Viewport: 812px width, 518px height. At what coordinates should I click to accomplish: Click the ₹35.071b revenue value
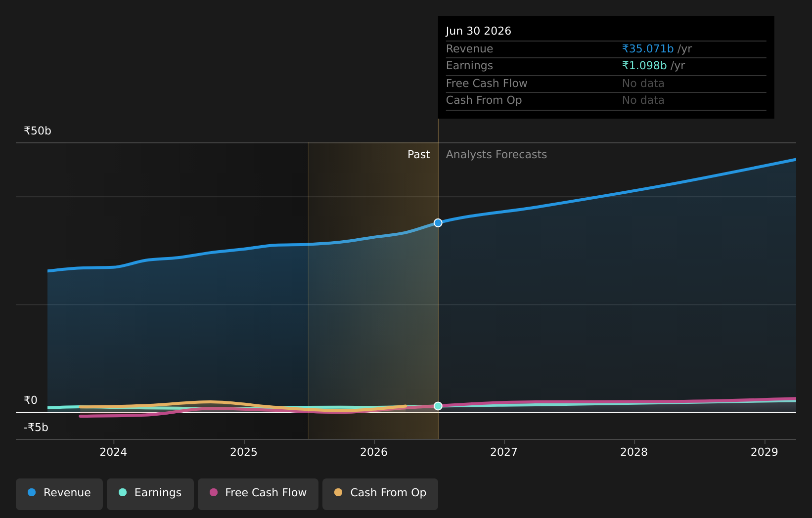coord(648,49)
